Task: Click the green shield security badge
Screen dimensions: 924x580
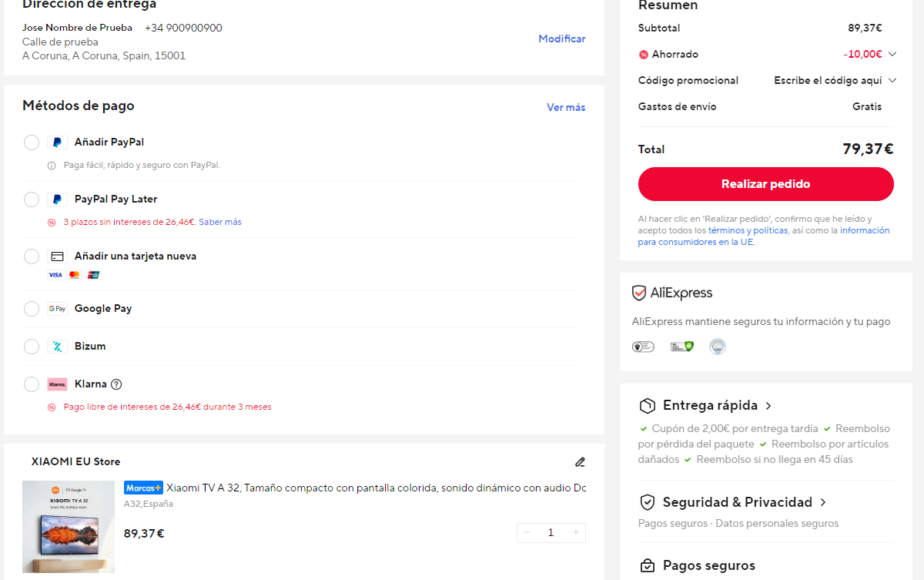Action: pos(682,347)
